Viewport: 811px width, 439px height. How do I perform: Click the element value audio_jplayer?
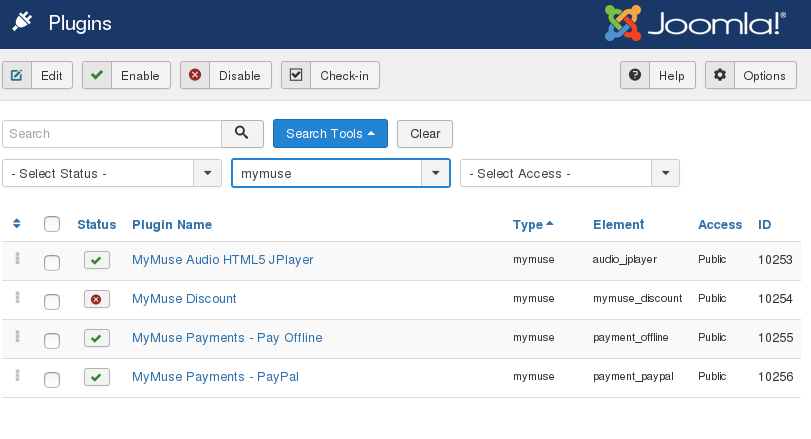click(625, 259)
